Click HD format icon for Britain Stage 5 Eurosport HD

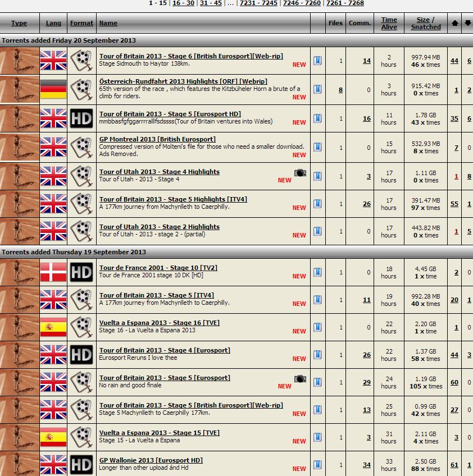click(x=81, y=118)
